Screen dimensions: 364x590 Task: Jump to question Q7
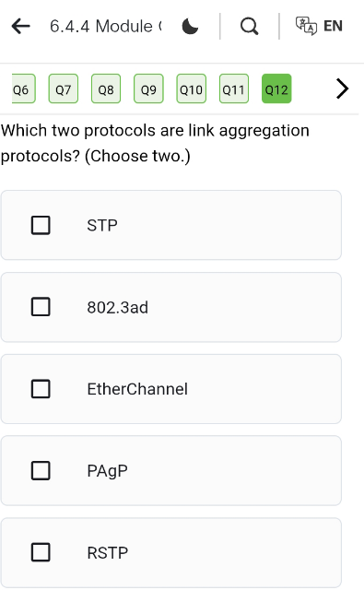pyautogui.click(x=64, y=88)
